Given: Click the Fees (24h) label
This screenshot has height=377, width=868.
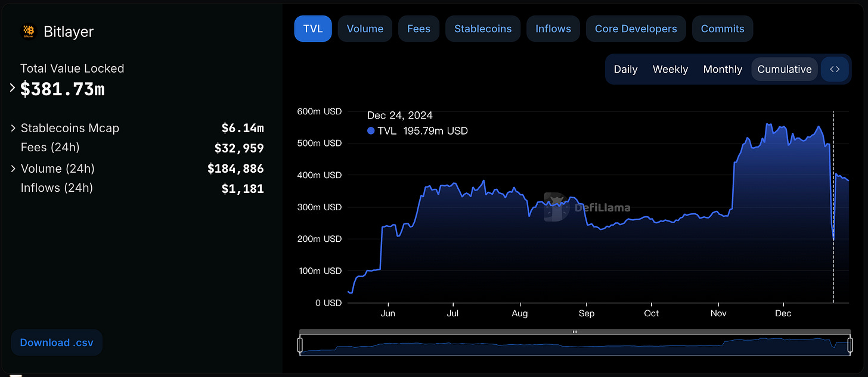Looking at the screenshot, I should (50, 148).
